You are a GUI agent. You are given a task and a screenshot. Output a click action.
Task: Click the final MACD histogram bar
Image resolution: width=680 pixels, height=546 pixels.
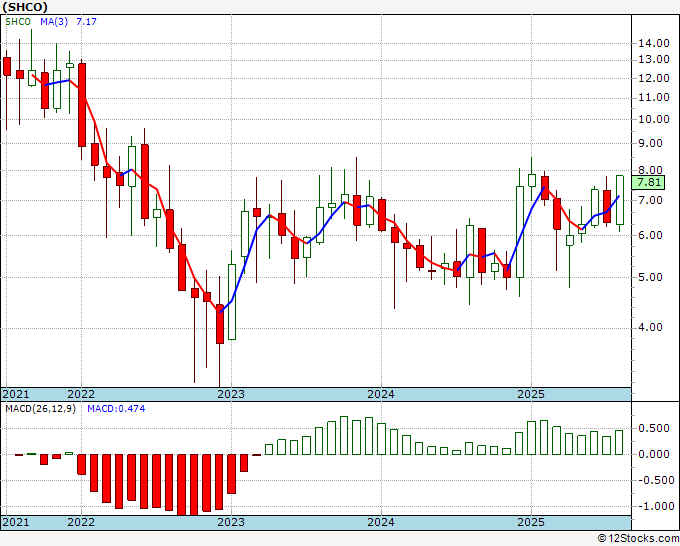point(620,442)
